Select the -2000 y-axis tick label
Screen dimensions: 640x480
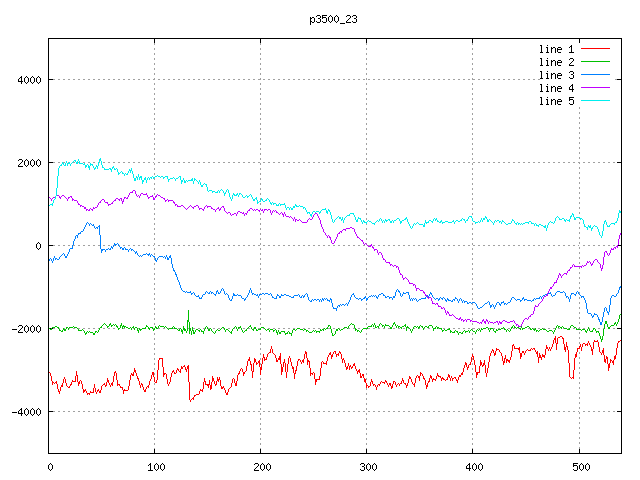24,329
